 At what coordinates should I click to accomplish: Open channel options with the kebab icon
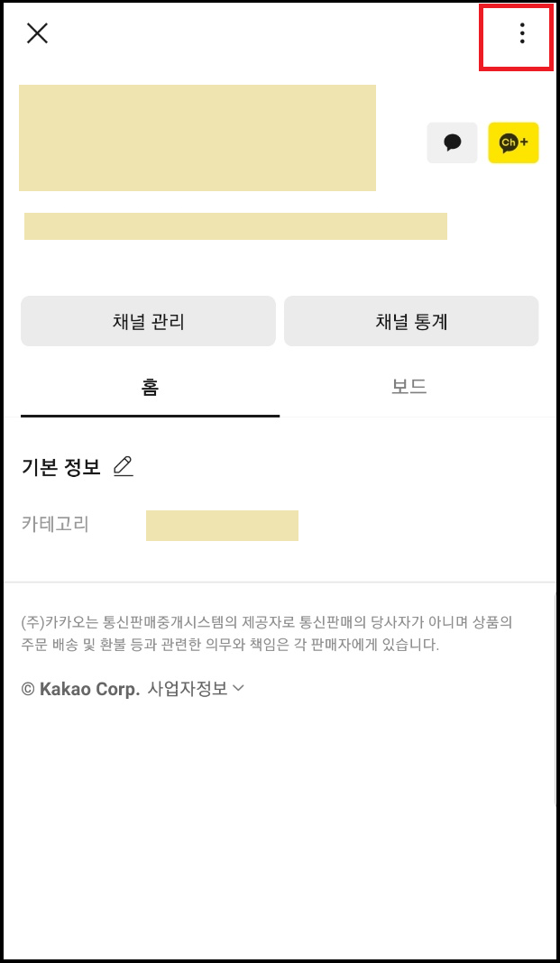pos(521,35)
